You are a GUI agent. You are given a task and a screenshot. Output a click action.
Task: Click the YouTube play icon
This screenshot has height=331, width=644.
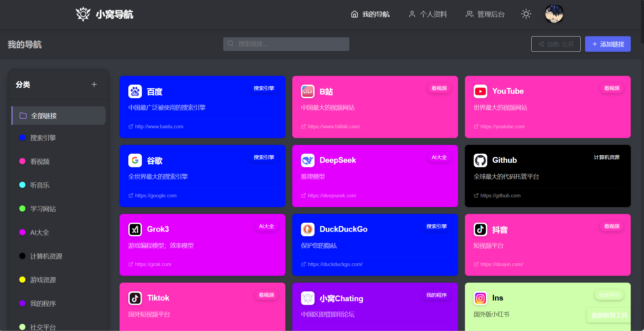[x=480, y=91]
